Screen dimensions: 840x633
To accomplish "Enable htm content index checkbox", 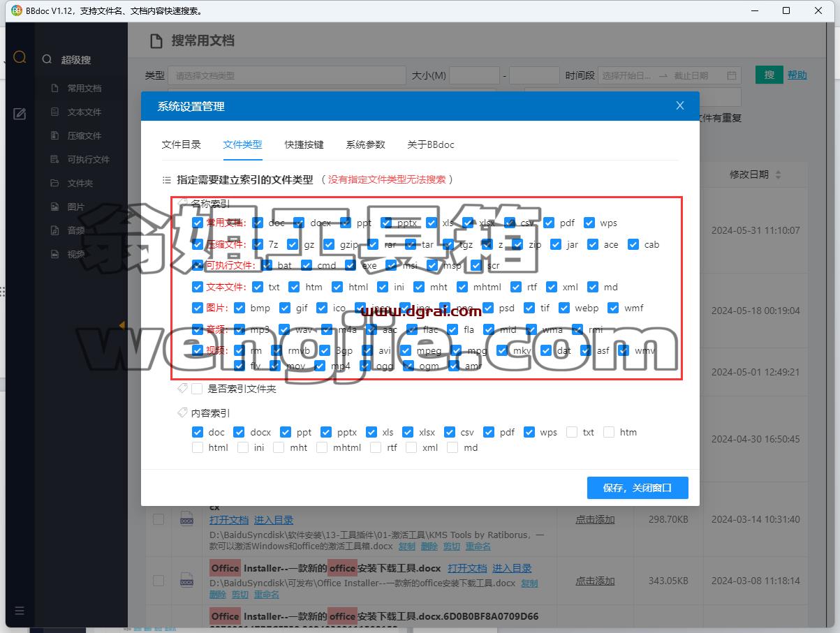I will coord(609,432).
